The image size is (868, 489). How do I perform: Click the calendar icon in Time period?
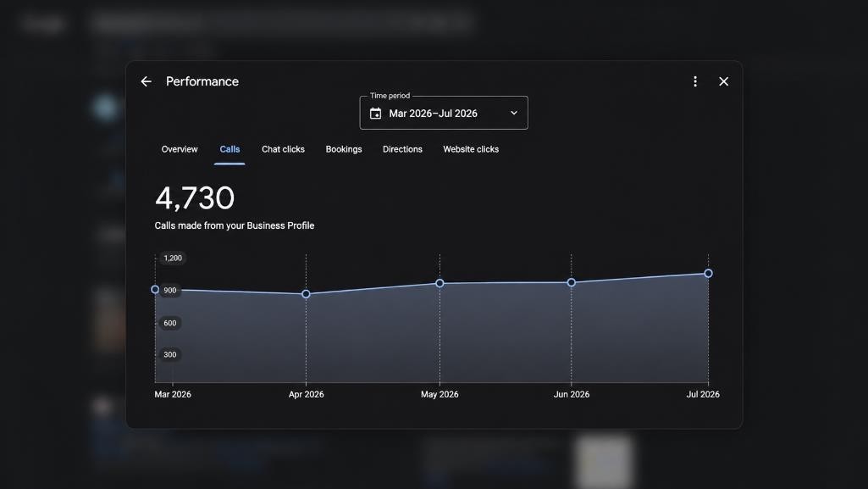tap(375, 113)
